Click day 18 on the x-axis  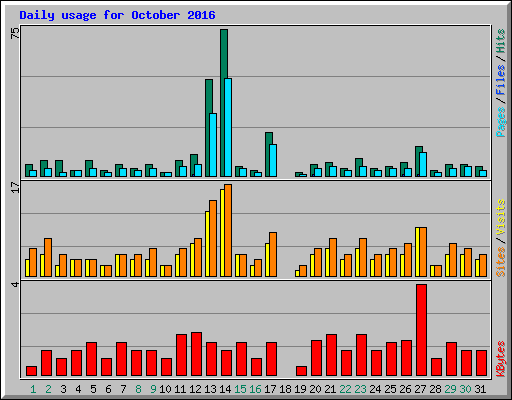pos(285,389)
